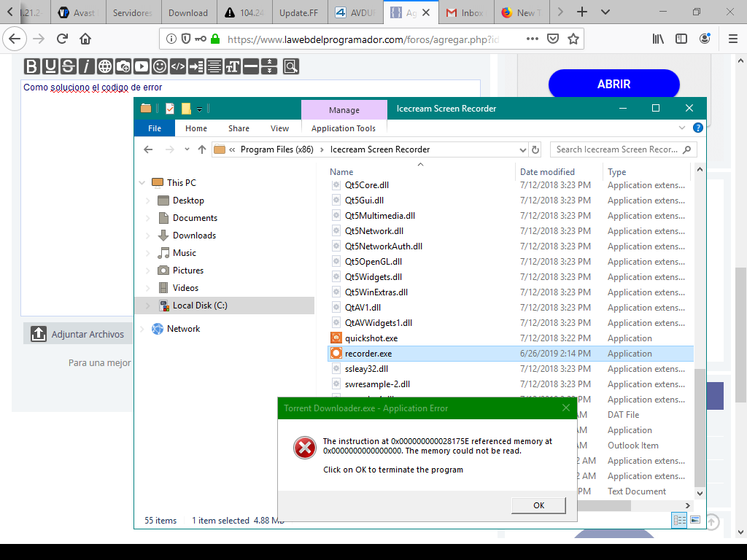Switch Explorer to large icons view
747x560 pixels.
coord(695,519)
